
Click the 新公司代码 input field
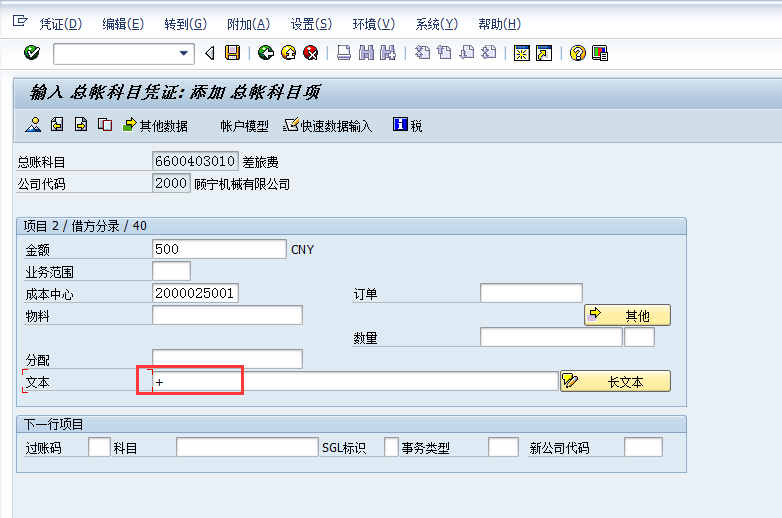643,447
